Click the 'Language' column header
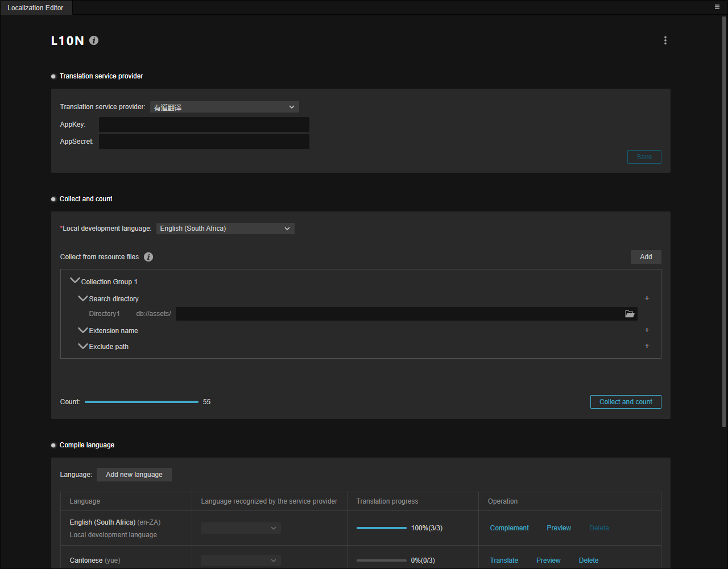Screen dimensions: 728x569 click(x=85, y=501)
